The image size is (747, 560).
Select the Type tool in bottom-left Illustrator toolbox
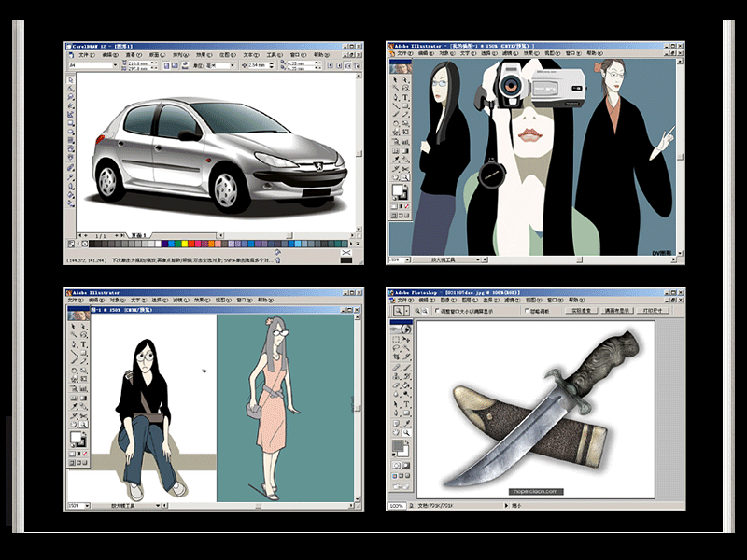point(84,343)
